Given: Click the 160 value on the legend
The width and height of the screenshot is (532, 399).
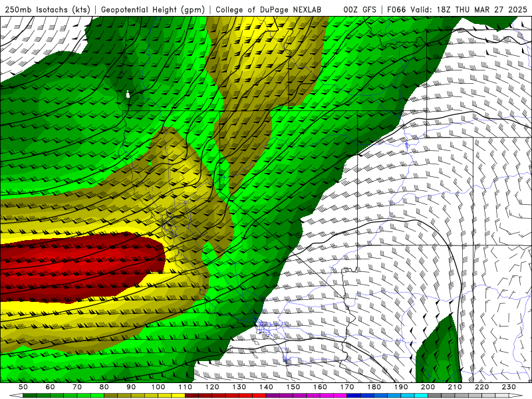Looking at the screenshot, I should (320, 387).
